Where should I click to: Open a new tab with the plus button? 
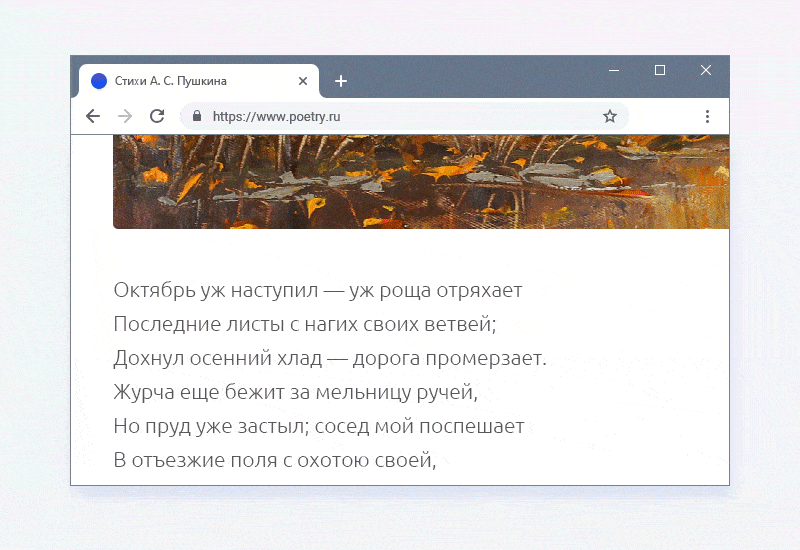(x=341, y=81)
